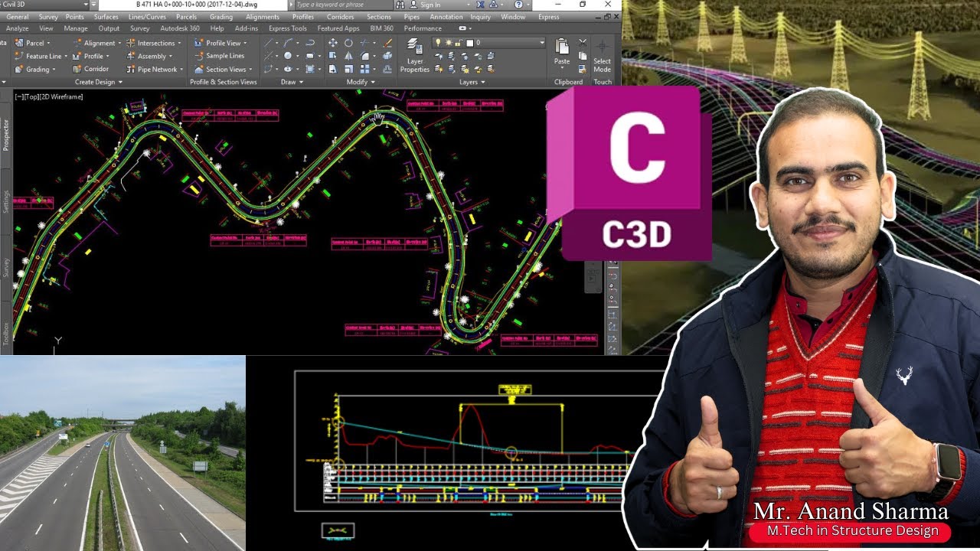Click the Intersections icon

(131, 44)
